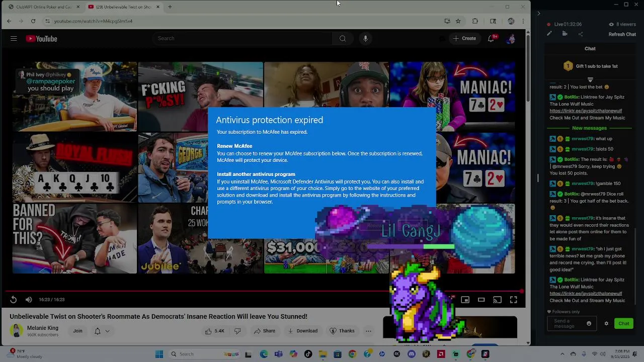Open a new browser tab
Viewport: 644px width, 362px height.
170,7
